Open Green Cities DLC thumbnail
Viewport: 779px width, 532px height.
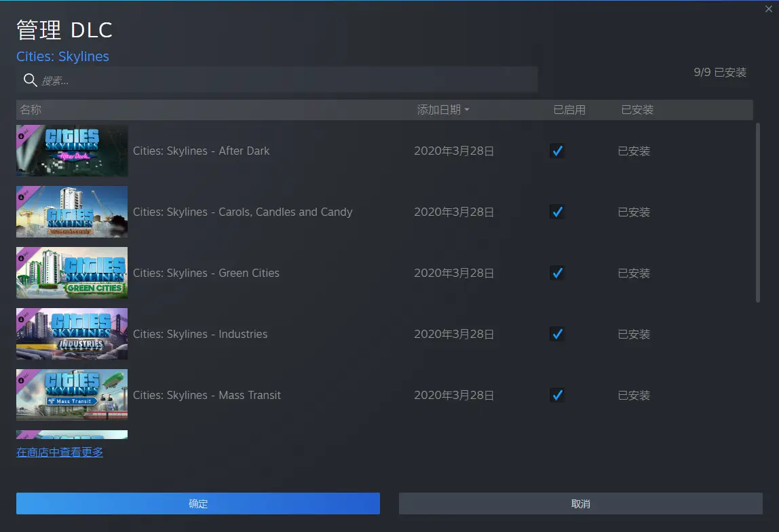(x=72, y=273)
